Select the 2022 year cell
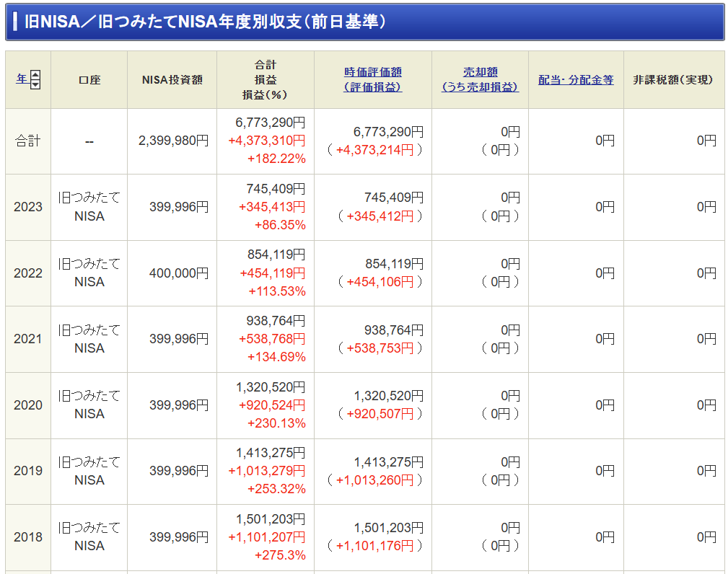This screenshot has width=728, height=574. pyautogui.click(x=28, y=273)
